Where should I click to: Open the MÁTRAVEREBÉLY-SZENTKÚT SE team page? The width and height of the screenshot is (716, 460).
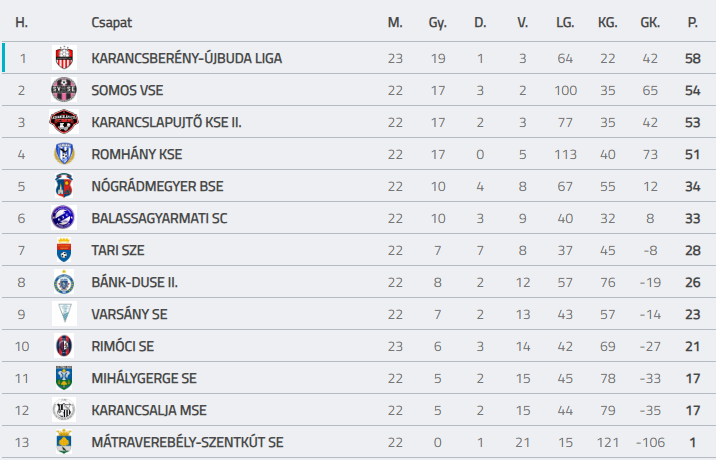click(x=187, y=442)
